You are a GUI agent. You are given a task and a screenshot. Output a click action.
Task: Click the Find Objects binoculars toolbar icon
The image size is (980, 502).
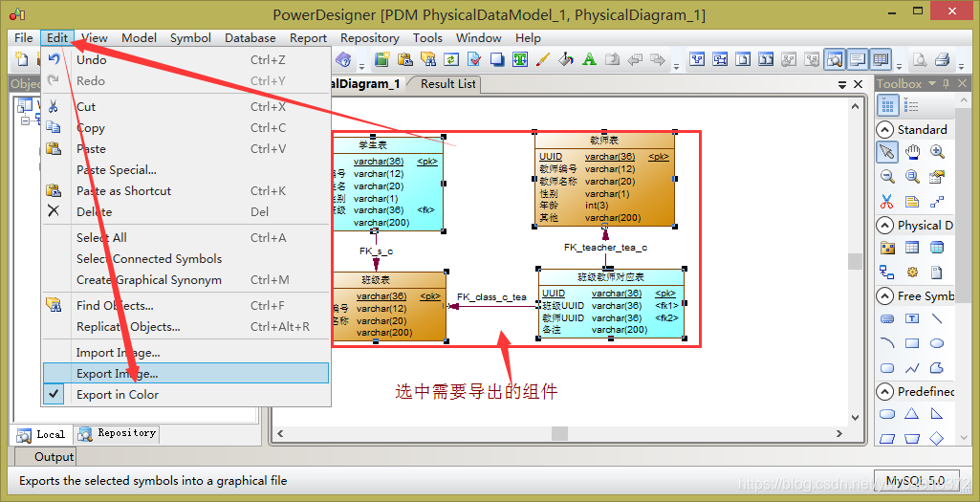pos(428,59)
